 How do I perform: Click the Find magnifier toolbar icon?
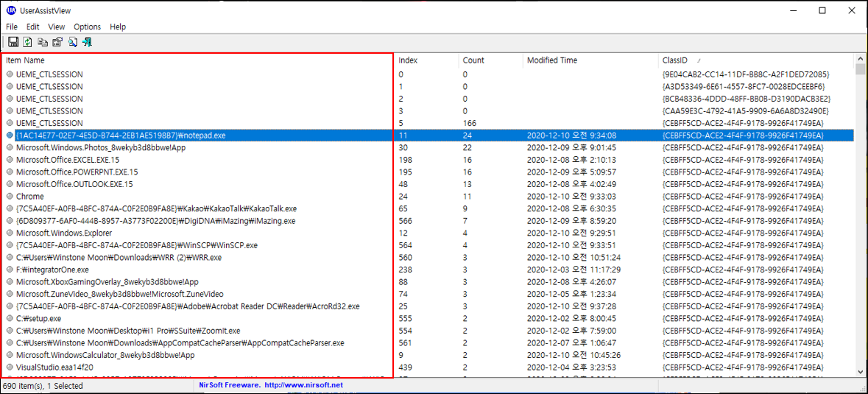[73, 41]
